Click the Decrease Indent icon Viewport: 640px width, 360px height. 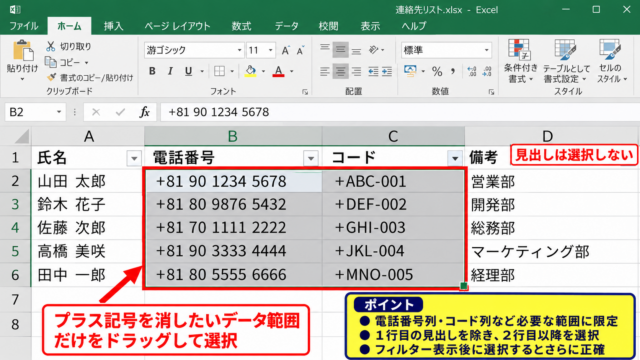(x=373, y=71)
